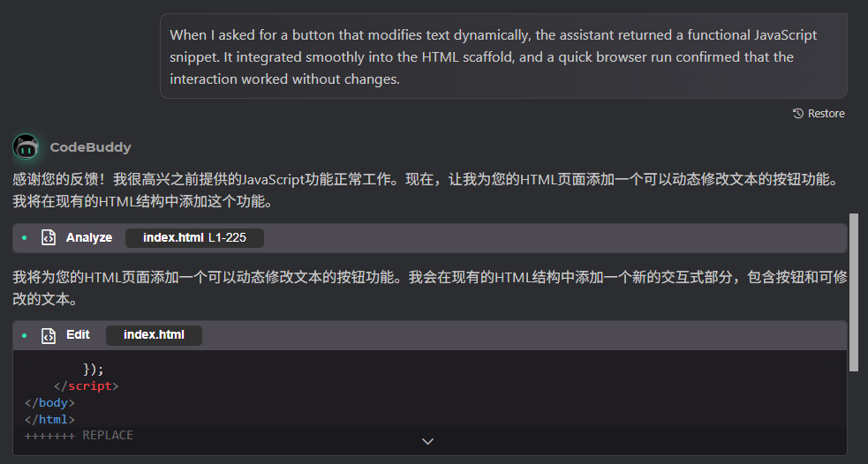Click the user message bubble
868x464 pixels.
[x=503, y=56]
